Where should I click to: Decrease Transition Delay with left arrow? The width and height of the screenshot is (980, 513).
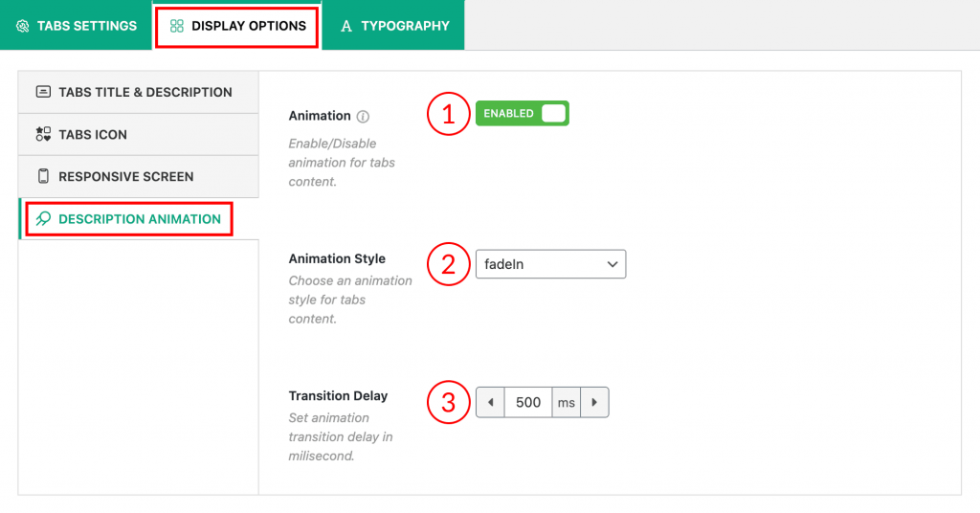[x=490, y=402]
